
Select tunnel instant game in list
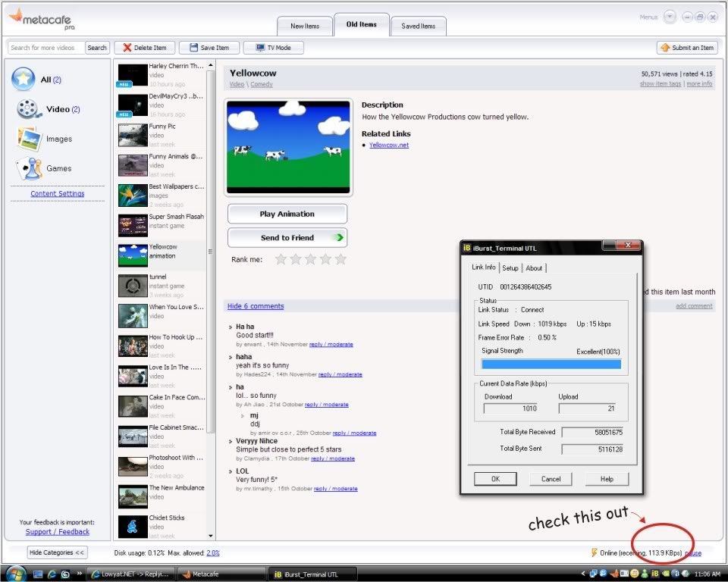161,286
